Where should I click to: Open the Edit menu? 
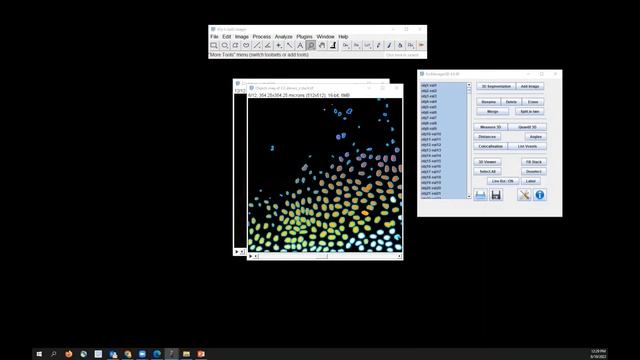coord(227,36)
